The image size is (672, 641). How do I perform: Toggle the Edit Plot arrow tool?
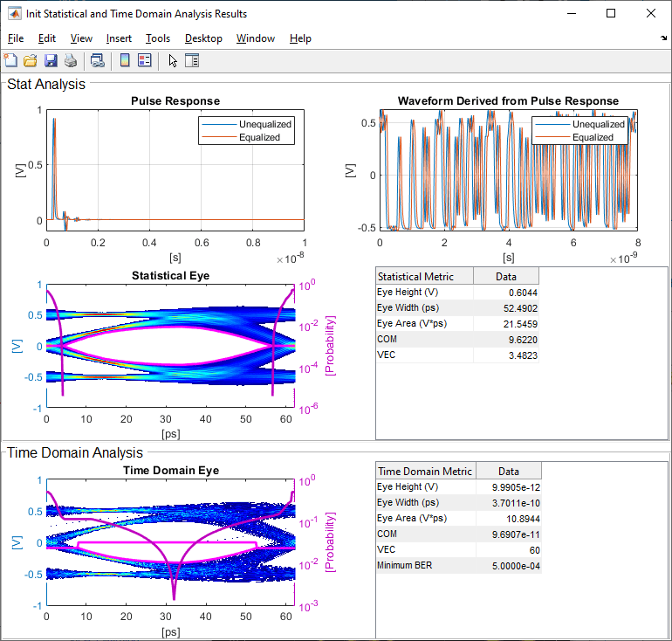click(x=173, y=60)
